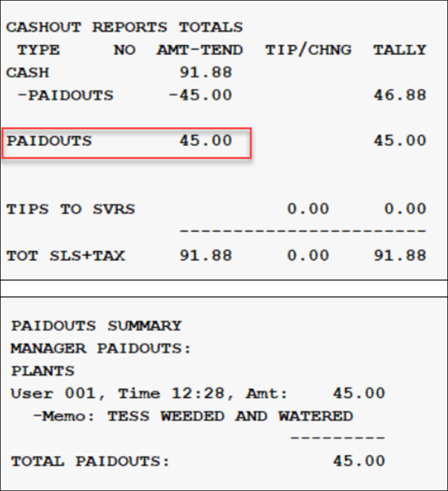The image size is (448, 491).
Task: Click the PAIDOUTS SUMMARY heading
Action: [x=96, y=325]
